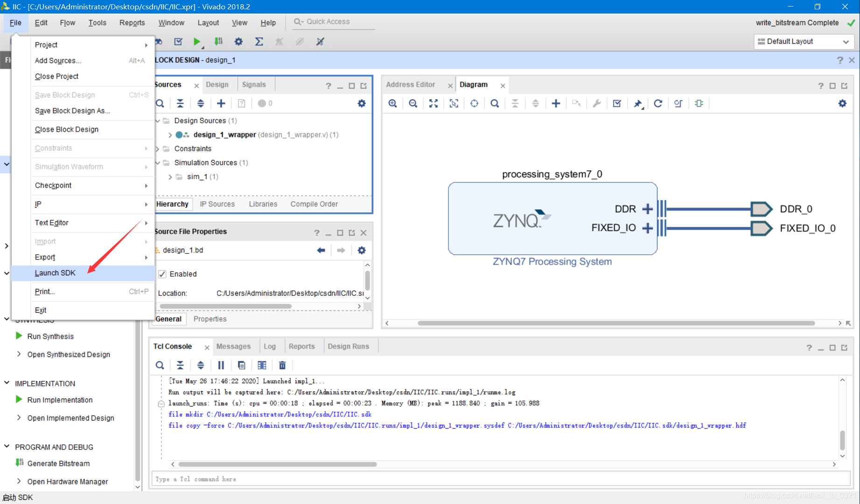Switch to Design Runs tab

348,346
